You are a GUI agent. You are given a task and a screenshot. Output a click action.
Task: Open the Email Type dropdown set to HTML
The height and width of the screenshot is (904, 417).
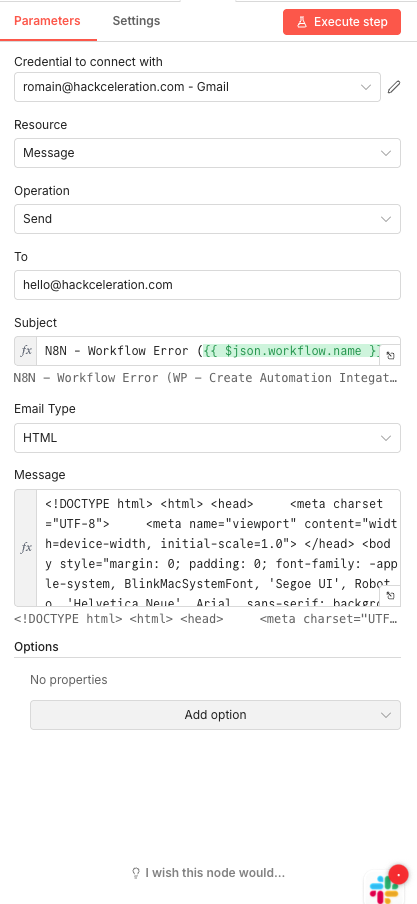click(x=208, y=438)
